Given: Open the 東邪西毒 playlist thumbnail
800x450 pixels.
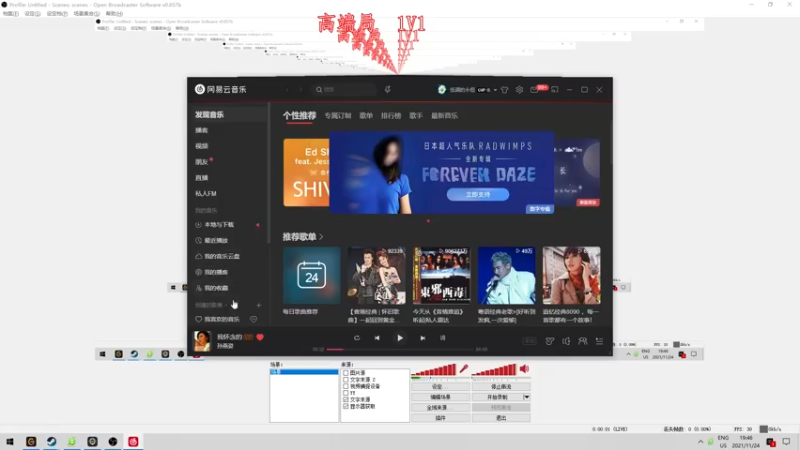Looking at the screenshot, I should [x=441, y=276].
